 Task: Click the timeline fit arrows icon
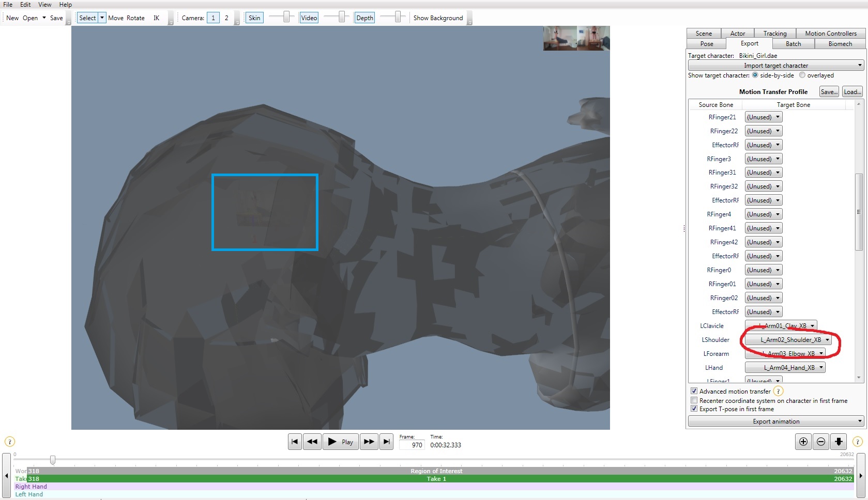(839, 442)
